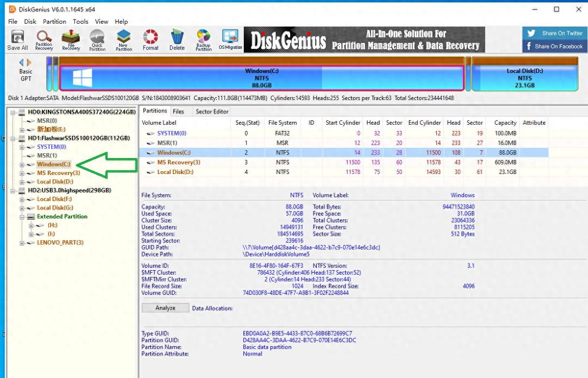Switch to the Sector Editor tab
Screen dimensions: 588x378
click(x=212, y=111)
